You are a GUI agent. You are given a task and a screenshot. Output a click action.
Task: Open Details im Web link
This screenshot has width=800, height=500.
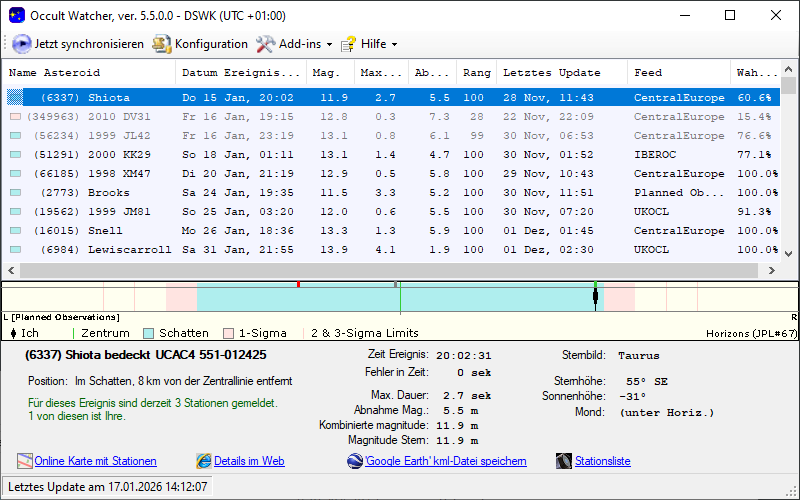(249, 461)
